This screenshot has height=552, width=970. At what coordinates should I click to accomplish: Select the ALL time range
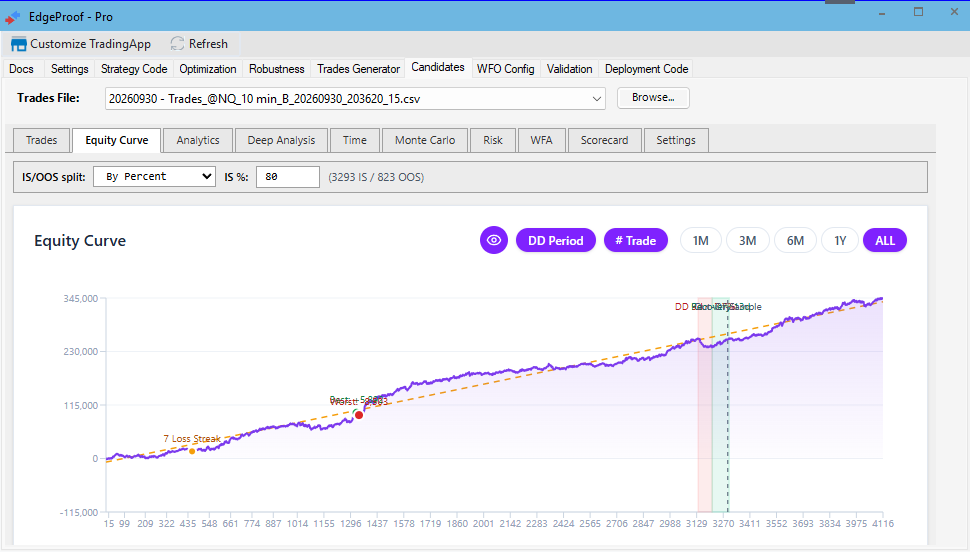(885, 241)
